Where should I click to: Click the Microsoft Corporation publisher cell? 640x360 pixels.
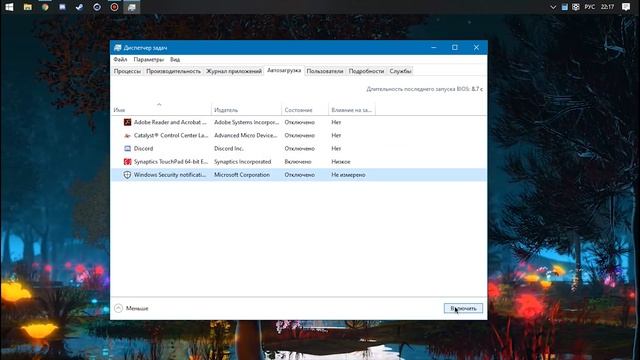click(x=242, y=175)
